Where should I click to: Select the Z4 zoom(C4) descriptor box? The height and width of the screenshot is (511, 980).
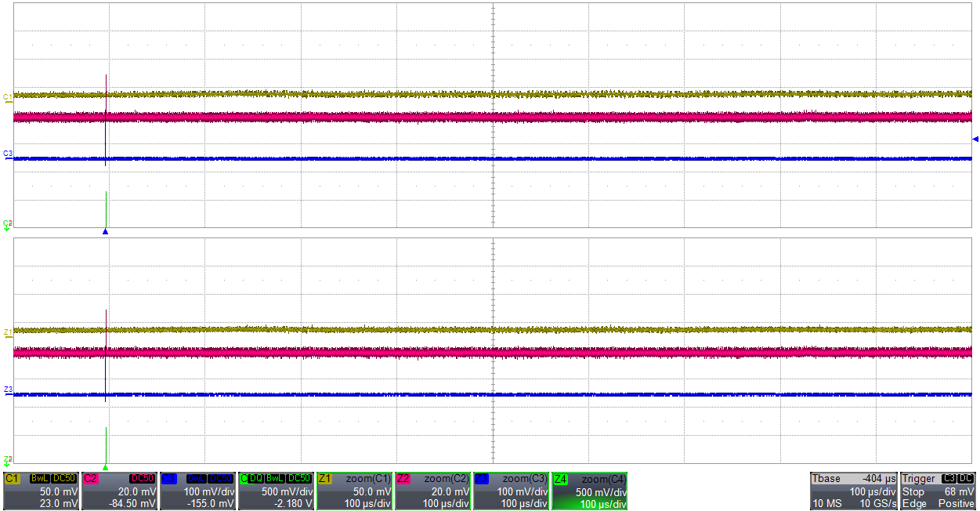[x=590, y=491]
